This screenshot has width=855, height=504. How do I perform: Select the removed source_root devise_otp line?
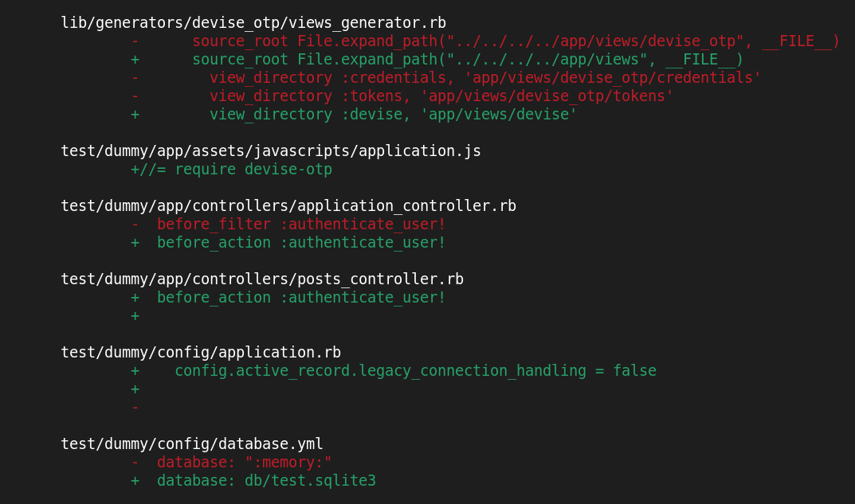coord(485,41)
